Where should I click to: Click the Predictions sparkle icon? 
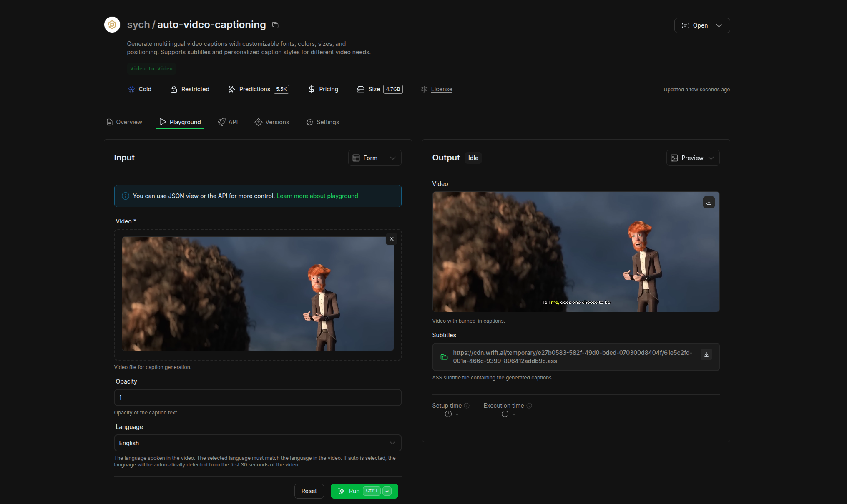(232, 89)
